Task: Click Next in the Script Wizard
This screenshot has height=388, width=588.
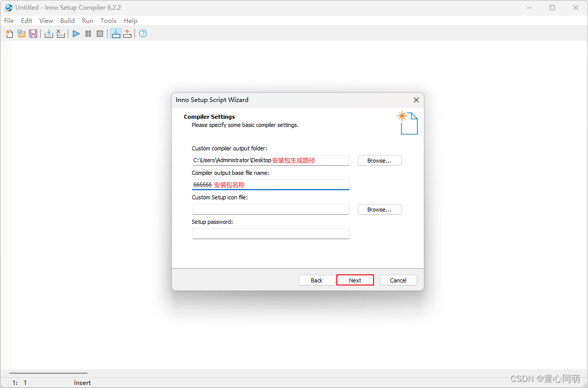Action: [355, 280]
